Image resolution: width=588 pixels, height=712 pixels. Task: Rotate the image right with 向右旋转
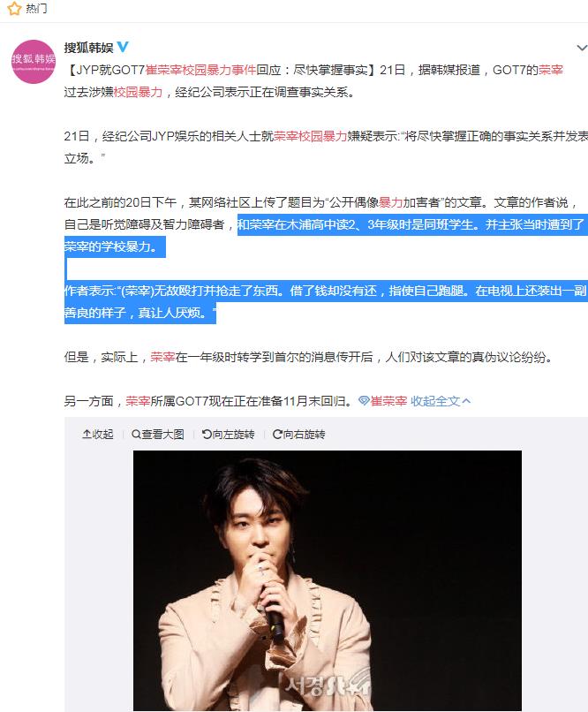(298, 435)
